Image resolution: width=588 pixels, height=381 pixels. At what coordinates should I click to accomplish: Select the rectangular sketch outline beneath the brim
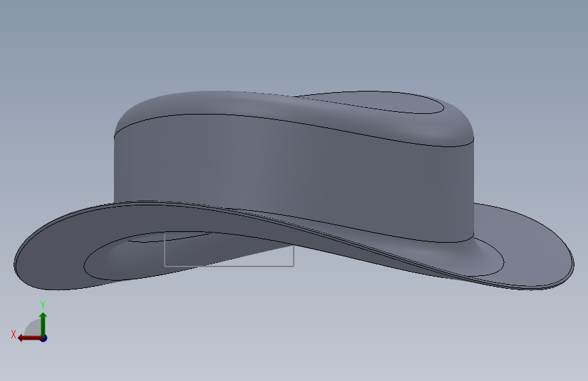tap(229, 249)
